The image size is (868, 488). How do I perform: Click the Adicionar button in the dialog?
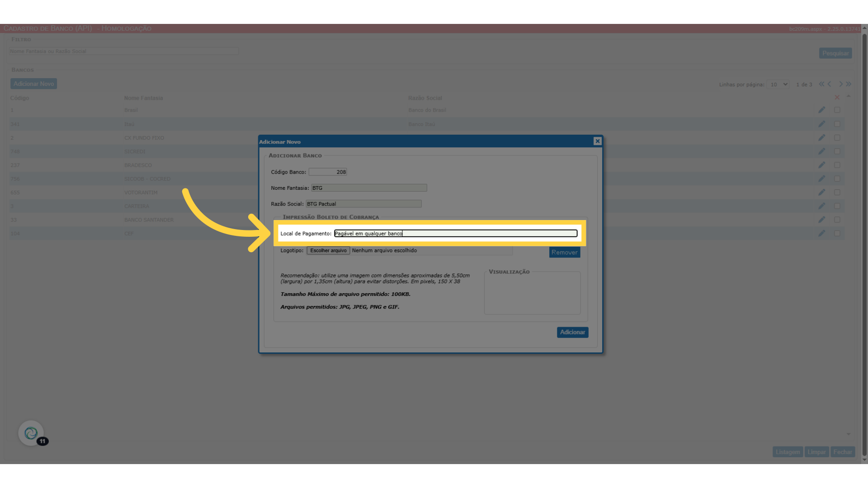(x=572, y=332)
